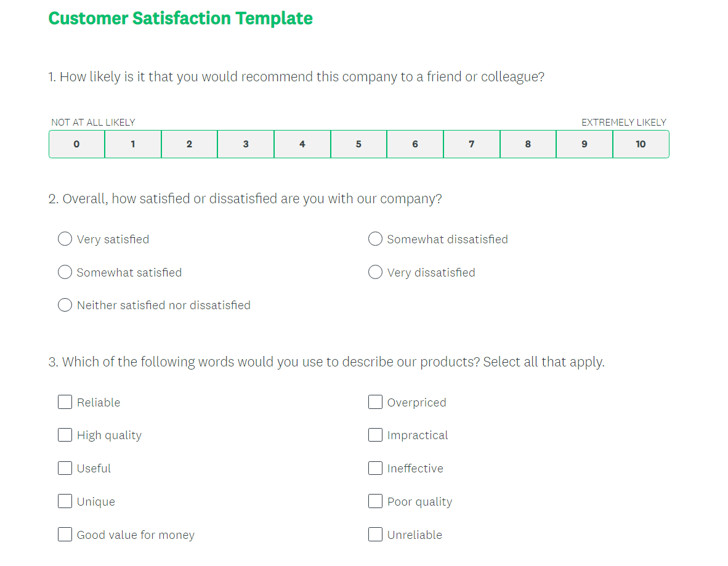This screenshot has width=728, height=566.
Task: Select rating 3 on the scale
Action: tap(246, 144)
